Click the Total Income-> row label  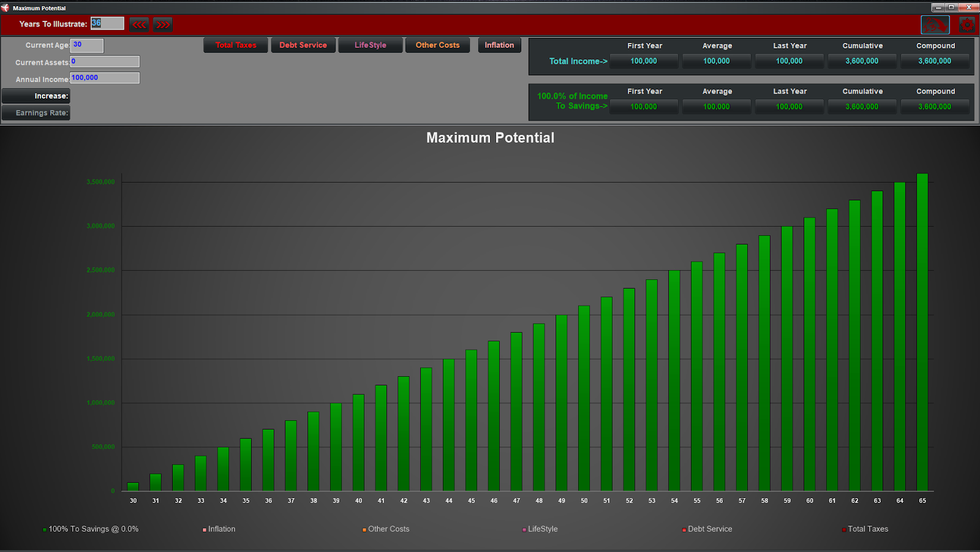click(578, 61)
